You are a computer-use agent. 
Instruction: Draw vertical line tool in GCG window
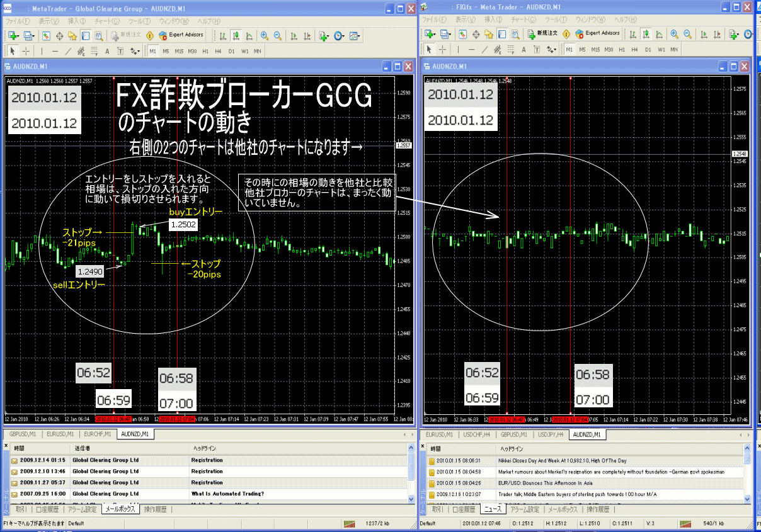coord(42,51)
